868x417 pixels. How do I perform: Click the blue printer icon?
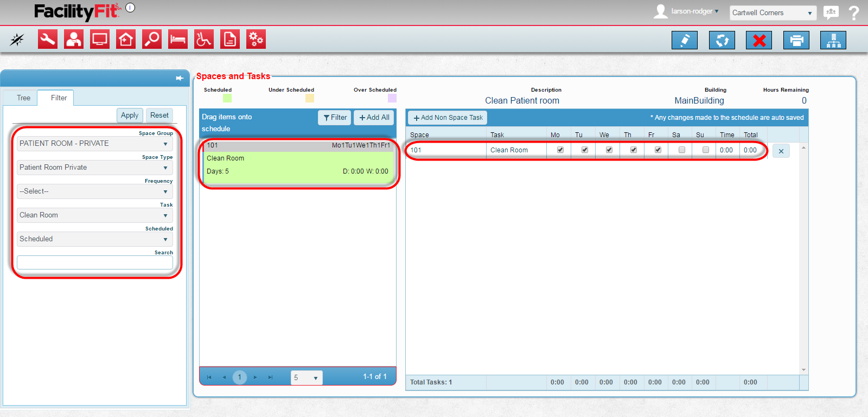click(x=796, y=40)
